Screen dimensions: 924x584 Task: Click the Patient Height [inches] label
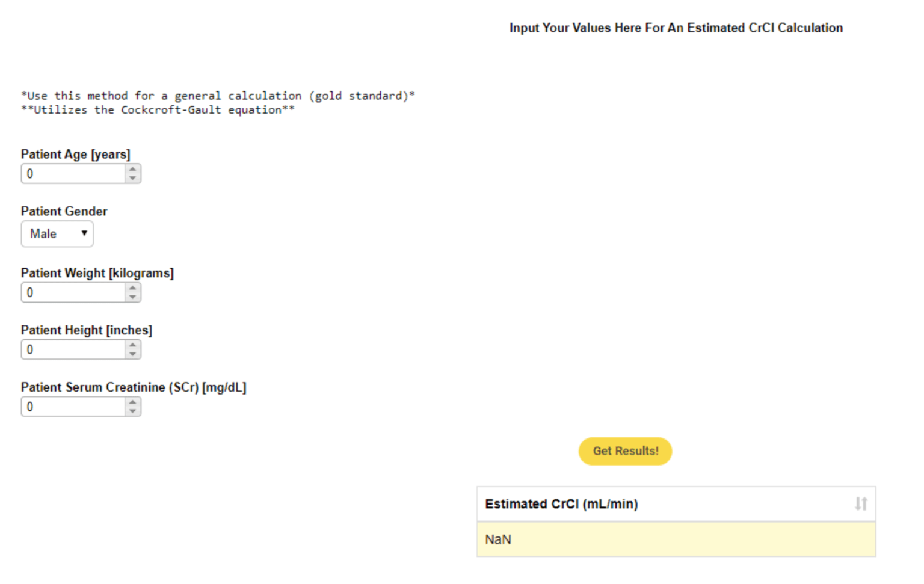[87, 330]
